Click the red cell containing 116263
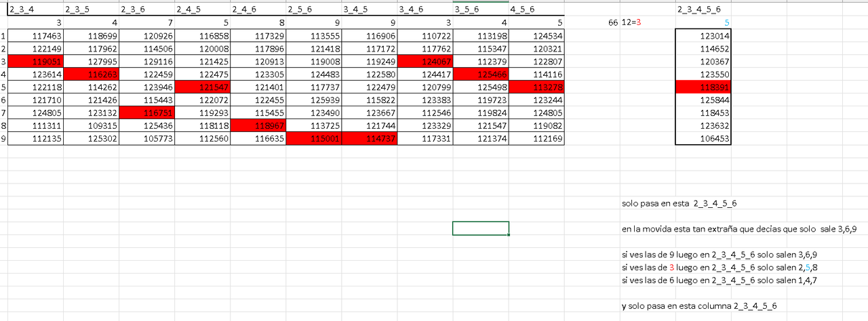 [x=92, y=74]
